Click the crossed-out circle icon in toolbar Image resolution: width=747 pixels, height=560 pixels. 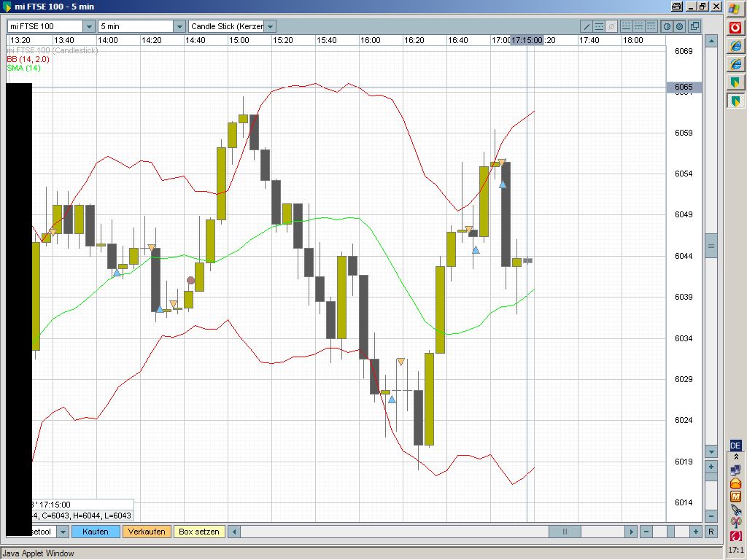[611, 26]
